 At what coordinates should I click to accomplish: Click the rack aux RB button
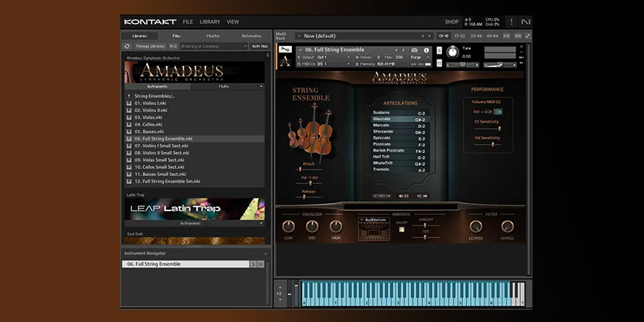517,36
